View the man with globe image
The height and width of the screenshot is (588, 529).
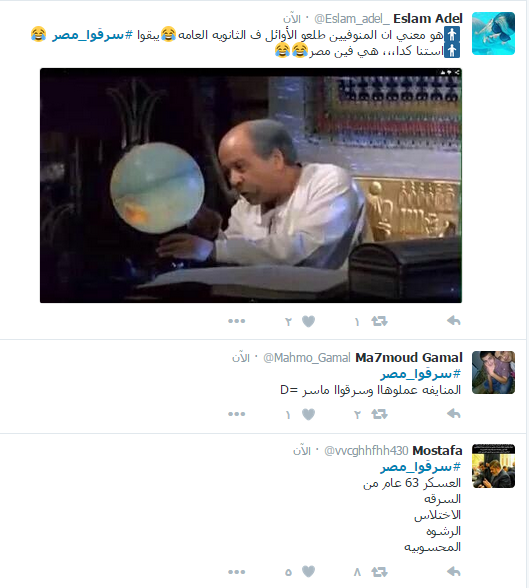pyautogui.click(x=251, y=185)
